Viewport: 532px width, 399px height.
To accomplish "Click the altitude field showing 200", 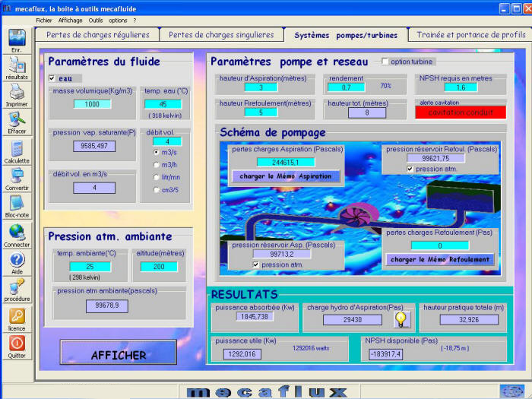I will point(159,266).
